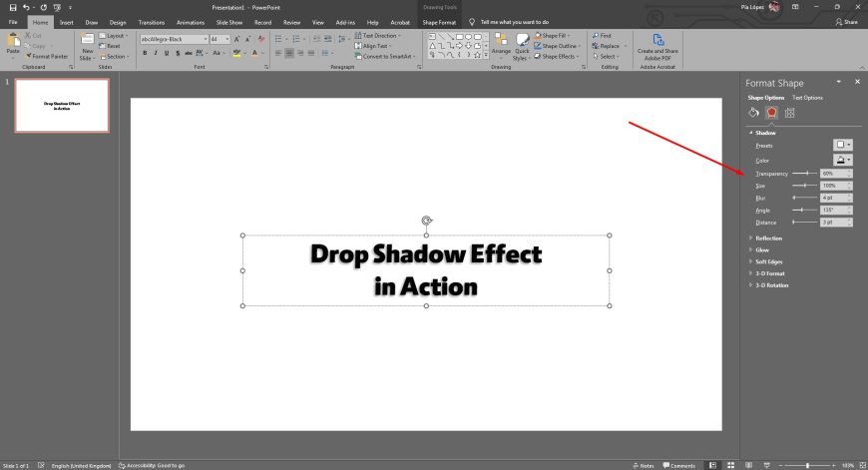Image resolution: width=868 pixels, height=470 pixels.
Task: Toggle Bold formatting
Action: click(x=145, y=53)
